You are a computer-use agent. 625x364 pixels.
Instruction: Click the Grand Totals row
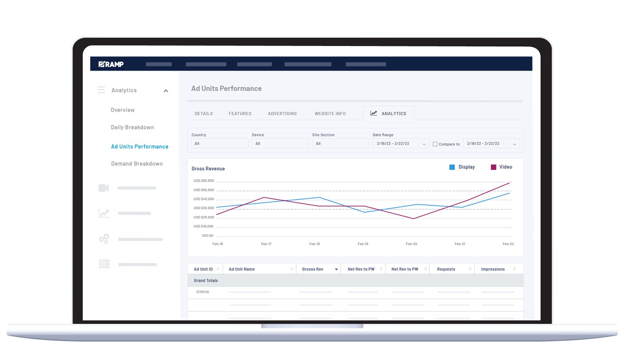tap(356, 280)
